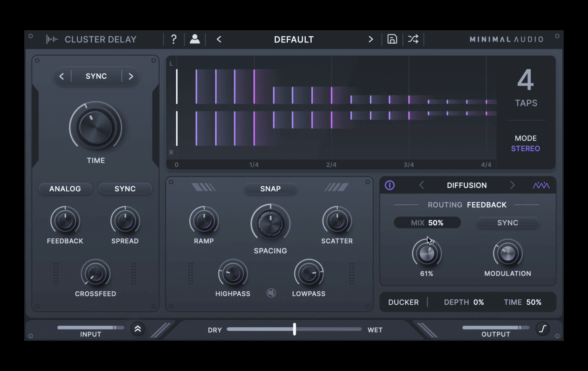Click the input double-chevron boost icon

[x=138, y=329]
